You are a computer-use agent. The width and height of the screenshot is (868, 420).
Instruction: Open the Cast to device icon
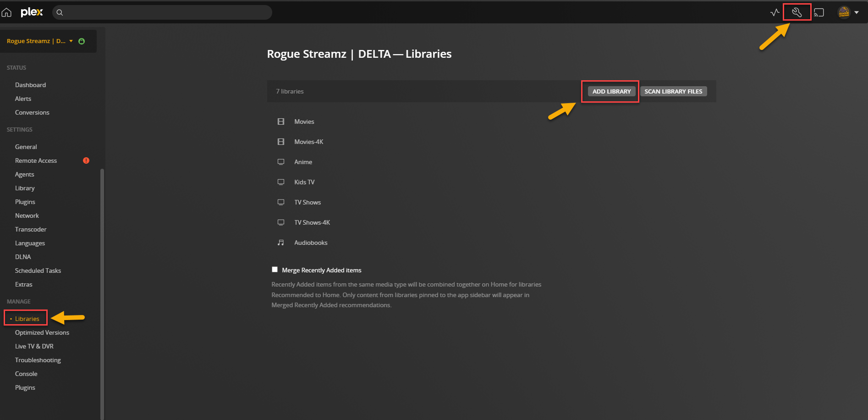pyautogui.click(x=819, y=12)
